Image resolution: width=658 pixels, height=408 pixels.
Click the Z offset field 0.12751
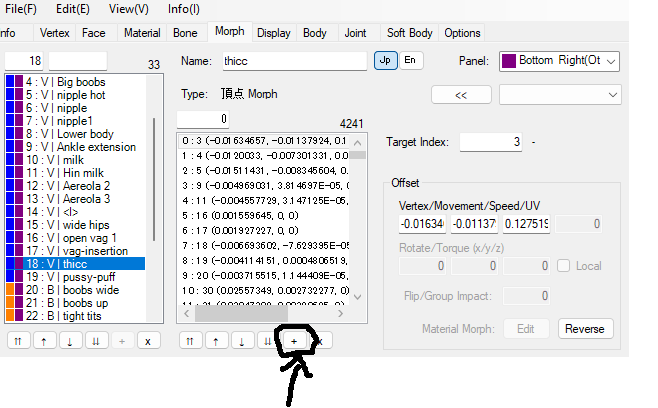[526, 224]
